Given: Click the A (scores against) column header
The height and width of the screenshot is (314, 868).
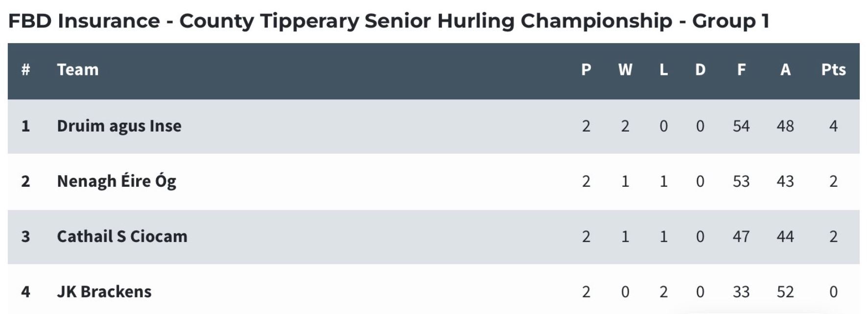Looking at the screenshot, I should [785, 69].
